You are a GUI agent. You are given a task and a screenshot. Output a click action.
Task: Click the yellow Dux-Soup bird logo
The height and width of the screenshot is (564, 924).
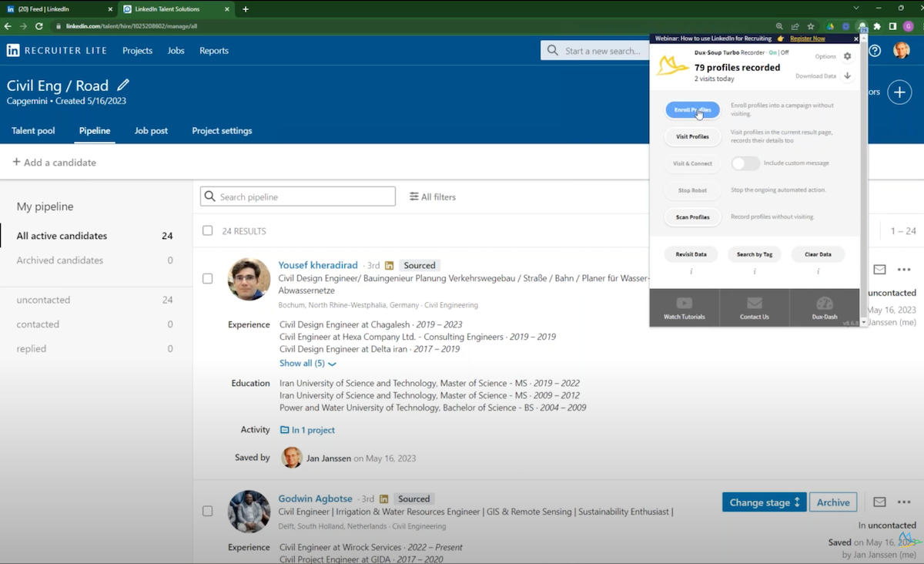[x=671, y=66]
